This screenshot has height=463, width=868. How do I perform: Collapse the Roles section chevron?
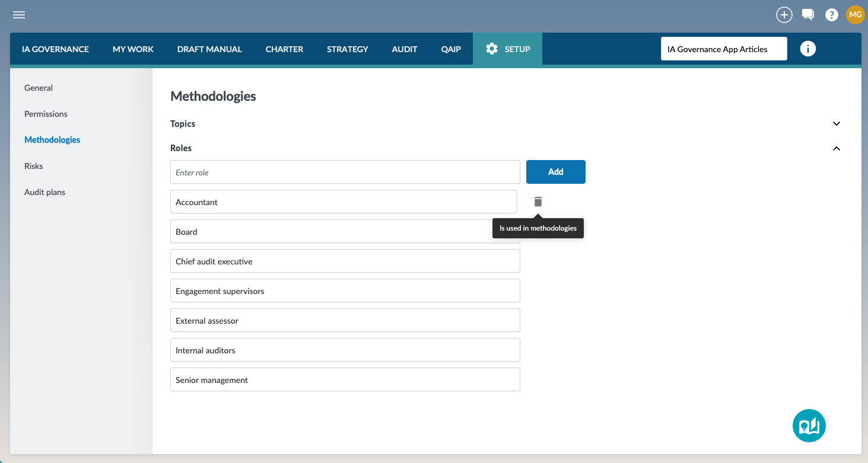point(837,148)
